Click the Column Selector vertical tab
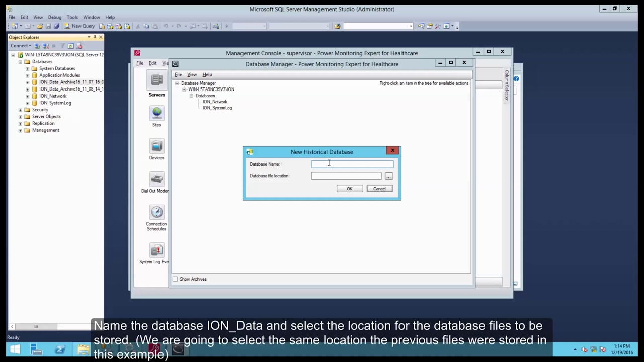Viewport: 644px width, 362px height. [507, 85]
